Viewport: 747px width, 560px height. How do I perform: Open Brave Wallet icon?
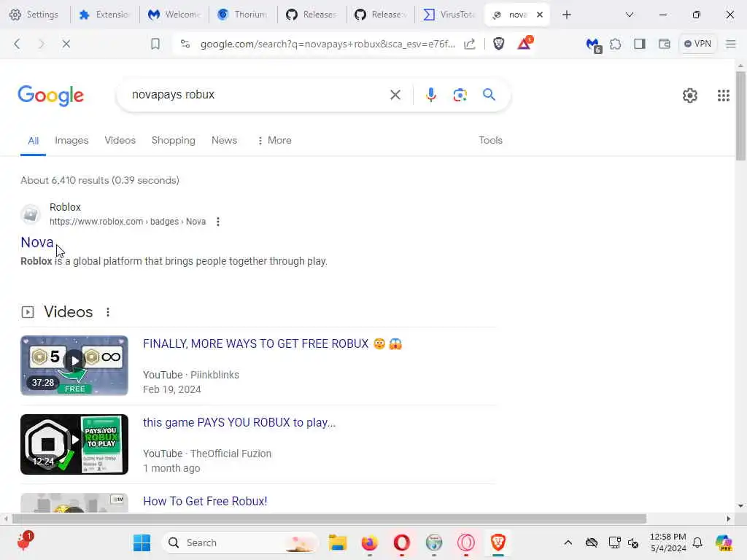[x=664, y=44]
